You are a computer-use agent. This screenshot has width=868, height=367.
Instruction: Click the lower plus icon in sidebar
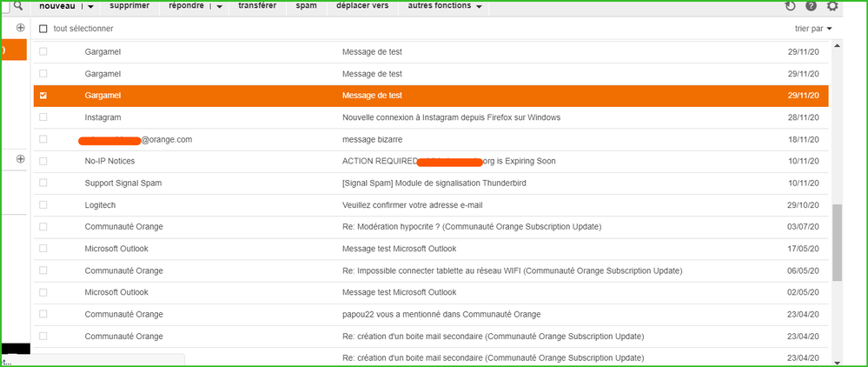[20, 159]
